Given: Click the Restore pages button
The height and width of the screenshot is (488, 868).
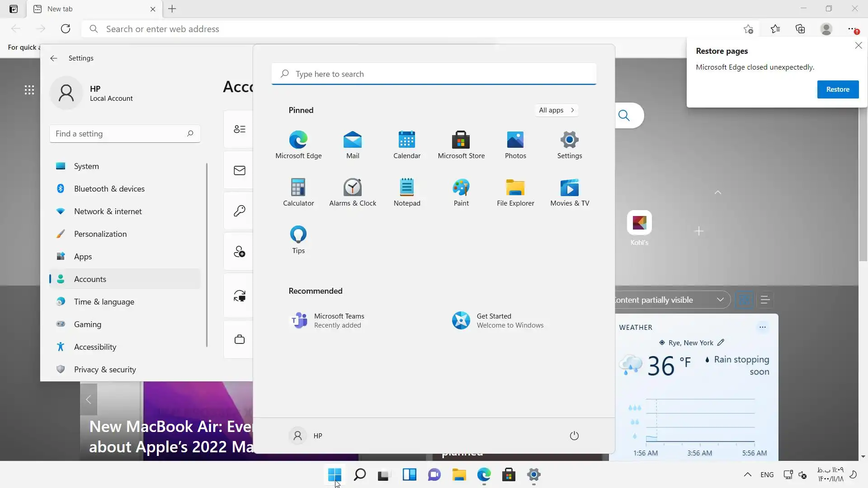Looking at the screenshot, I should (838, 89).
